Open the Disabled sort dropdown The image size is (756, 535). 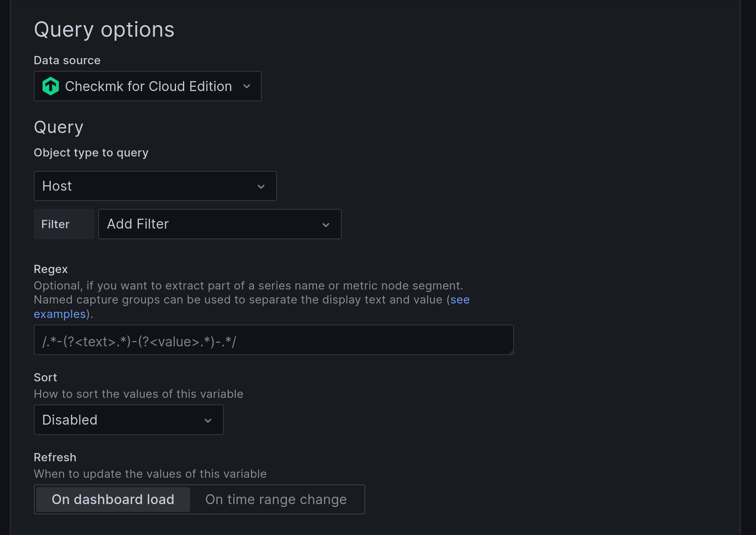pyautogui.click(x=129, y=420)
